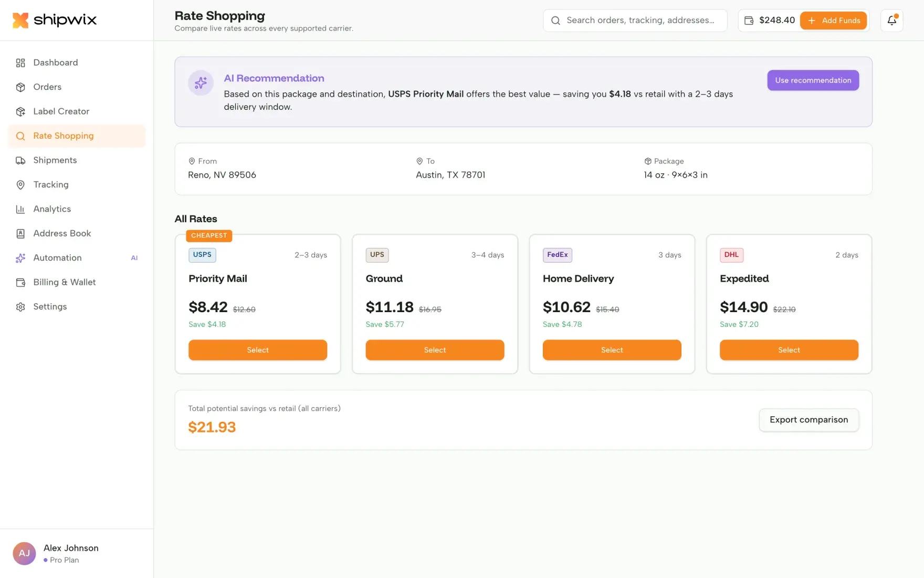Screen dimensions: 924x578
Task: Click Export comparison button
Action: 809,420
